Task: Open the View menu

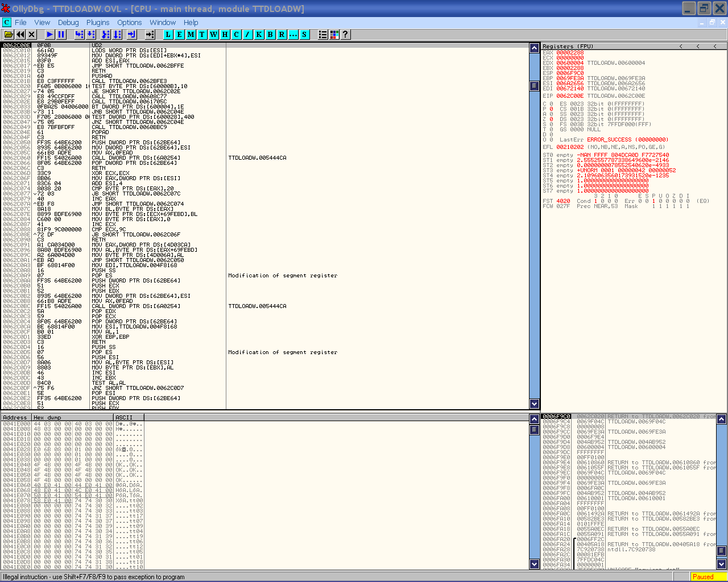Action: pyautogui.click(x=42, y=22)
